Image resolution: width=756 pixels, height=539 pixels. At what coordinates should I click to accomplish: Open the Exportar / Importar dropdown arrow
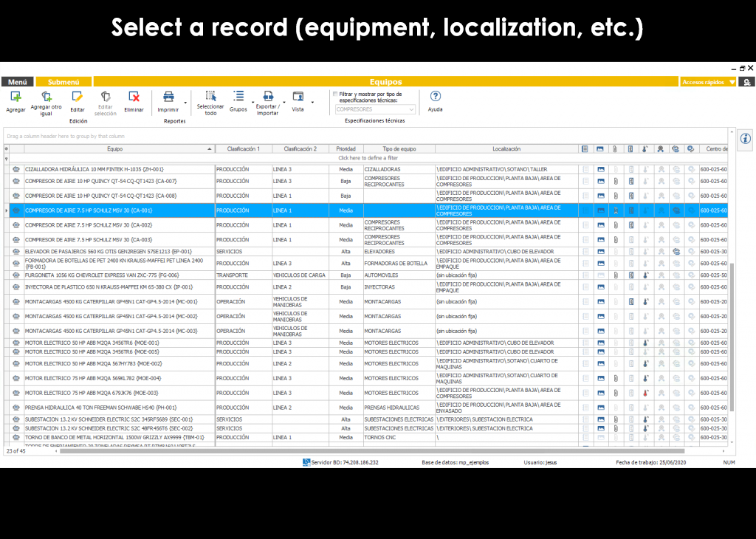pyautogui.click(x=284, y=102)
